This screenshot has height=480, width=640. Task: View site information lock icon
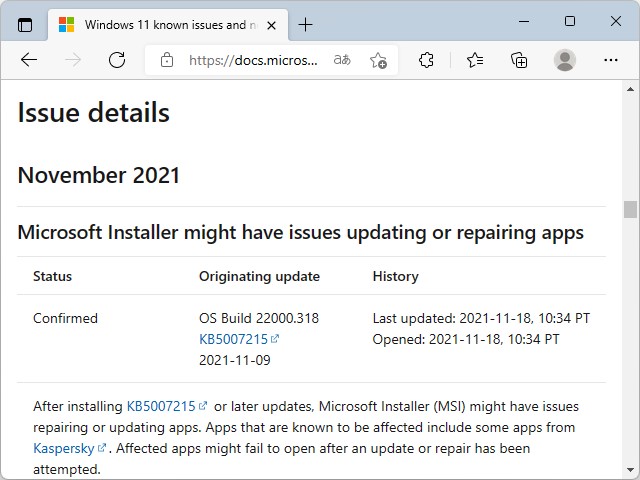(x=167, y=60)
